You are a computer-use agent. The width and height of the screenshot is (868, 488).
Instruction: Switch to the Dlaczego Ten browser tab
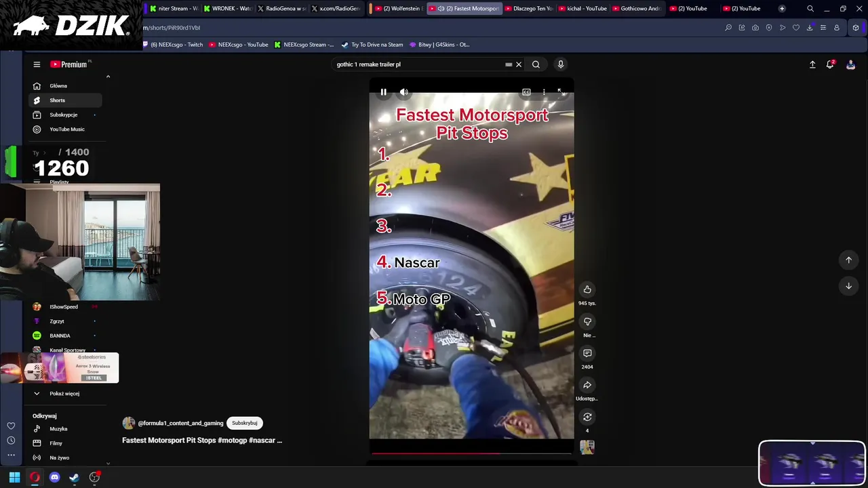pyautogui.click(x=529, y=9)
